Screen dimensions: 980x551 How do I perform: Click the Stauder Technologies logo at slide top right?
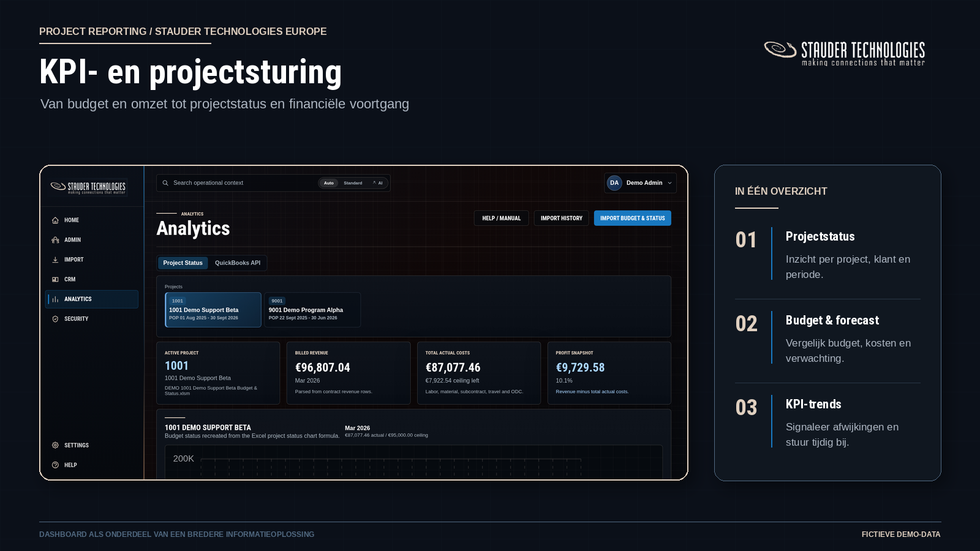tap(844, 53)
